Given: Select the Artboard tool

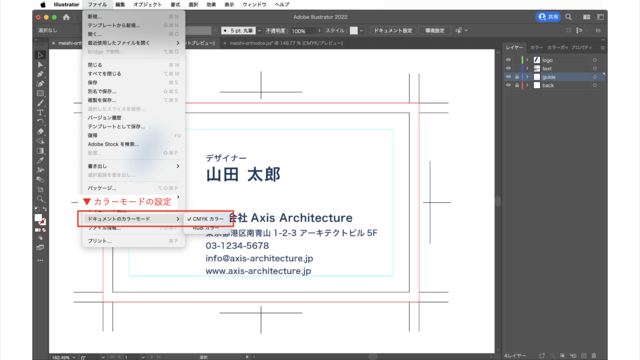Looking at the screenshot, I should pyautogui.click(x=40, y=189).
